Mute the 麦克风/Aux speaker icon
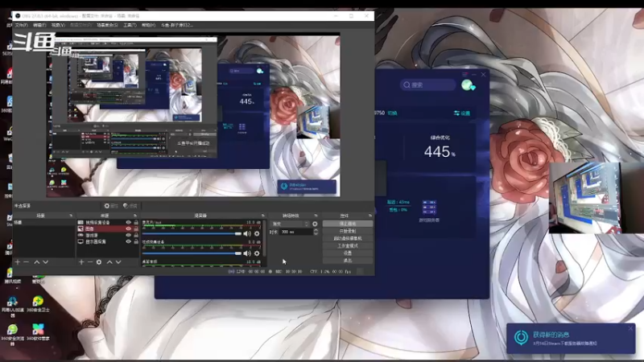The width and height of the screenshot is (644, 362). click(247, 233)
